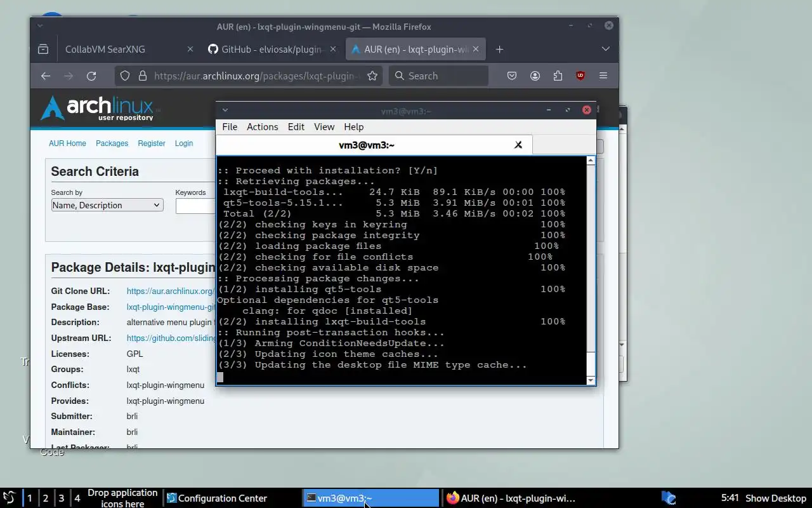
Task: Bookmark page with star icon
Action: pyautogui.click(x=372, y=76)
